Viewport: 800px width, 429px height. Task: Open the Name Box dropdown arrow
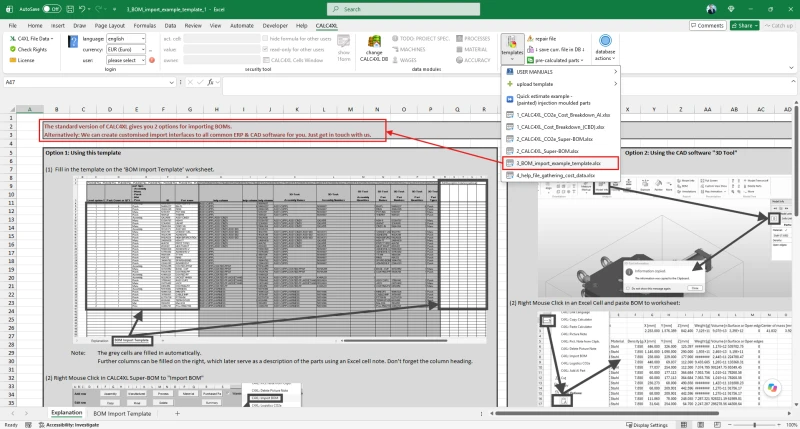171,82
